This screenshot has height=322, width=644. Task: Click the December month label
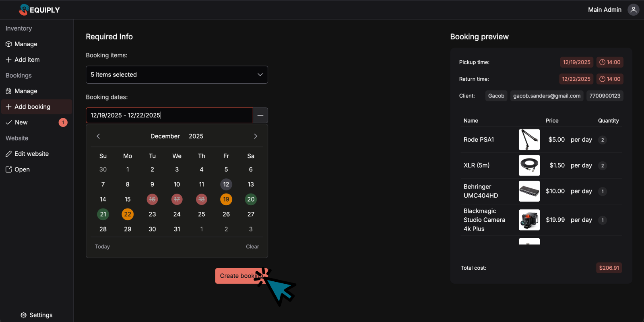point(165,136)
